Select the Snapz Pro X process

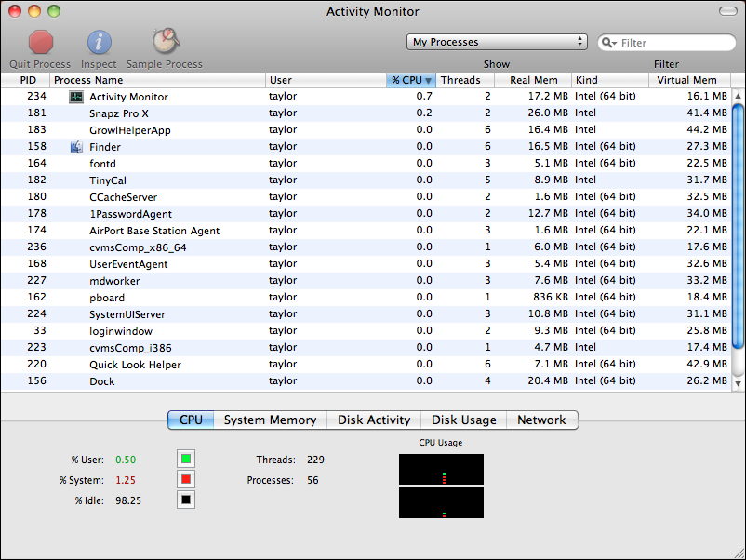pos(366,113)
